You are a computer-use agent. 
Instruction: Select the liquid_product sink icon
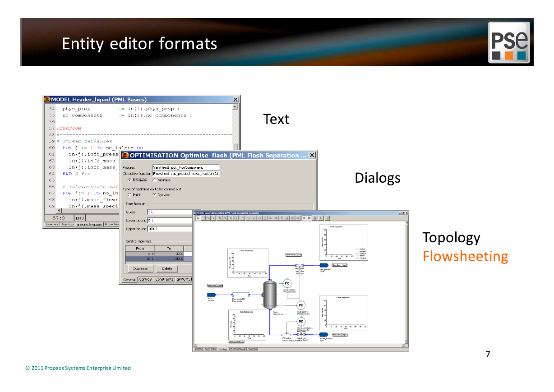point(323,334)
